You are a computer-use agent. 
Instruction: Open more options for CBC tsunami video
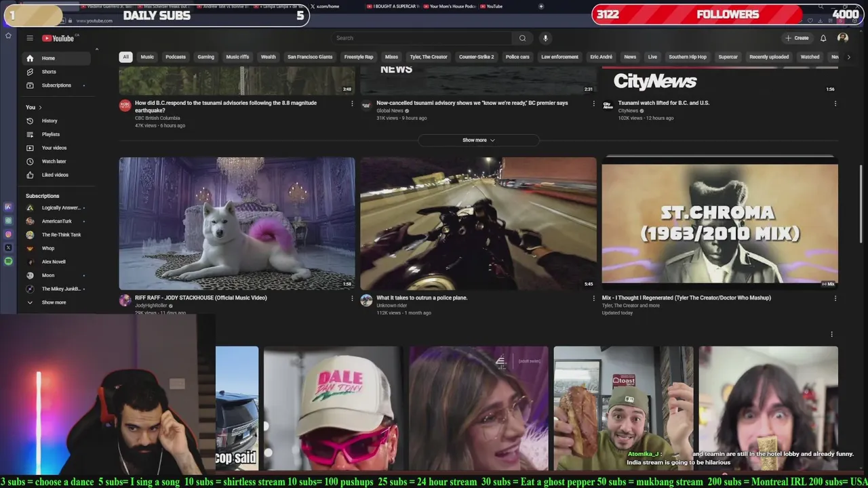pyautogui.click(x=352, y=104)
